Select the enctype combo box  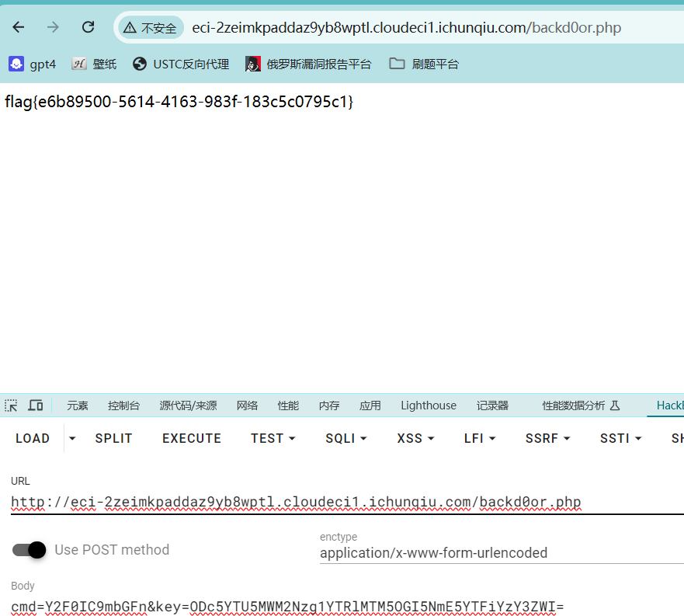point(497,553)
